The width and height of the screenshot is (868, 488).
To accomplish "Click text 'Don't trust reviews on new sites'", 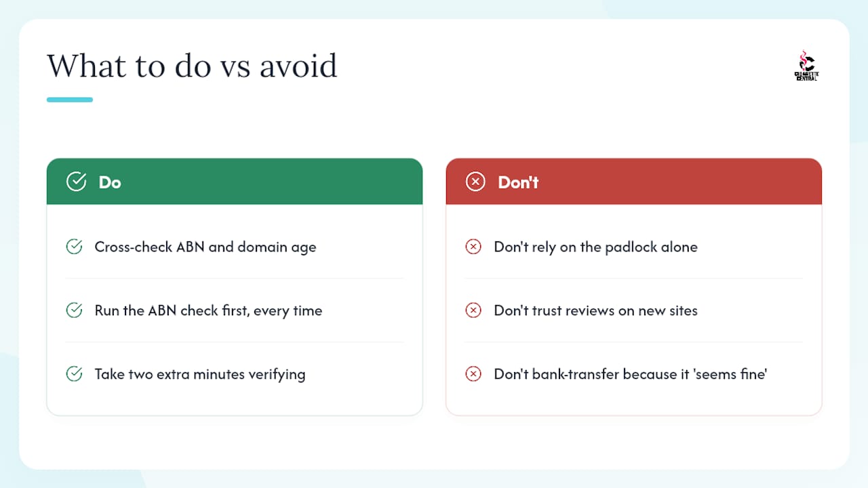I will click(x=595, y=311).
